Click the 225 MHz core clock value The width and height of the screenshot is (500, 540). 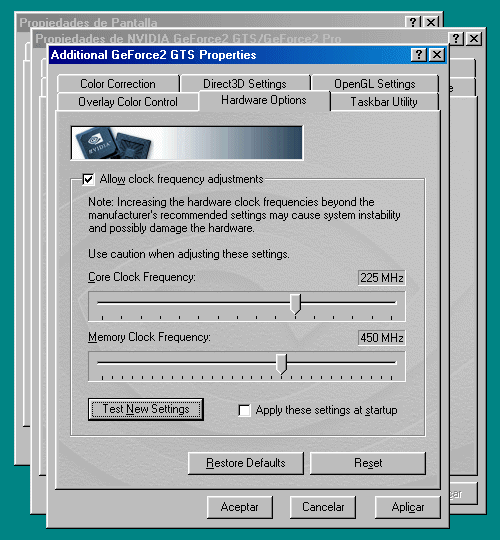[x=382, y=278]
